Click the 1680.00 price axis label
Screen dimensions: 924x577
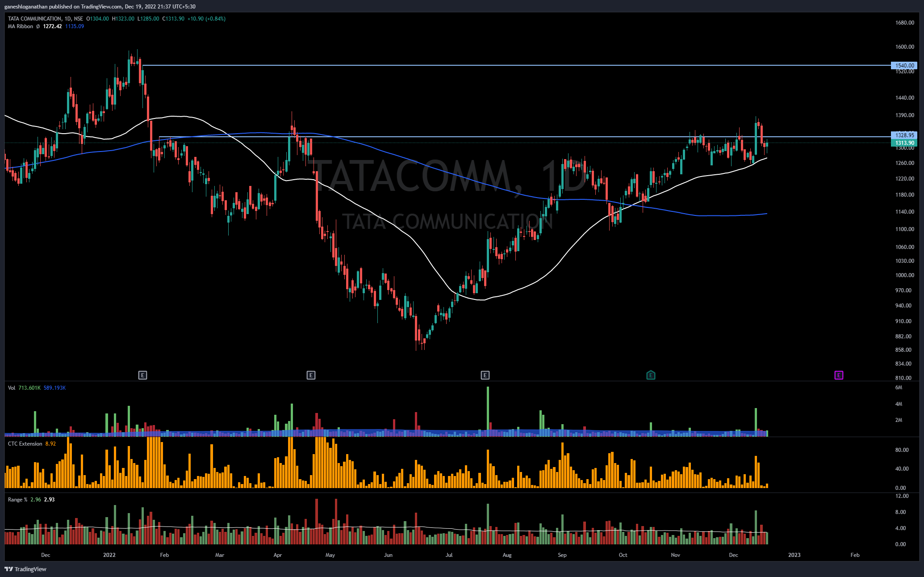point(905,23)
